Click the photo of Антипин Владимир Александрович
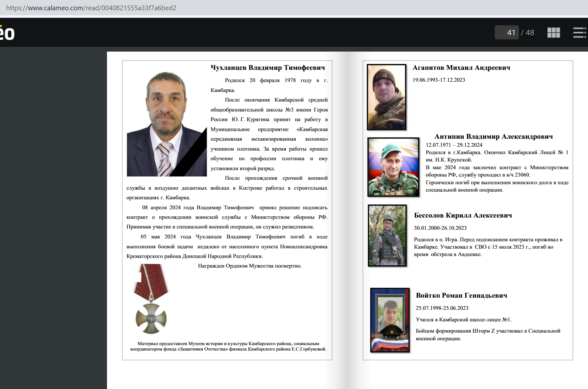This screenshot has width=588, height=389. (393, 167)
